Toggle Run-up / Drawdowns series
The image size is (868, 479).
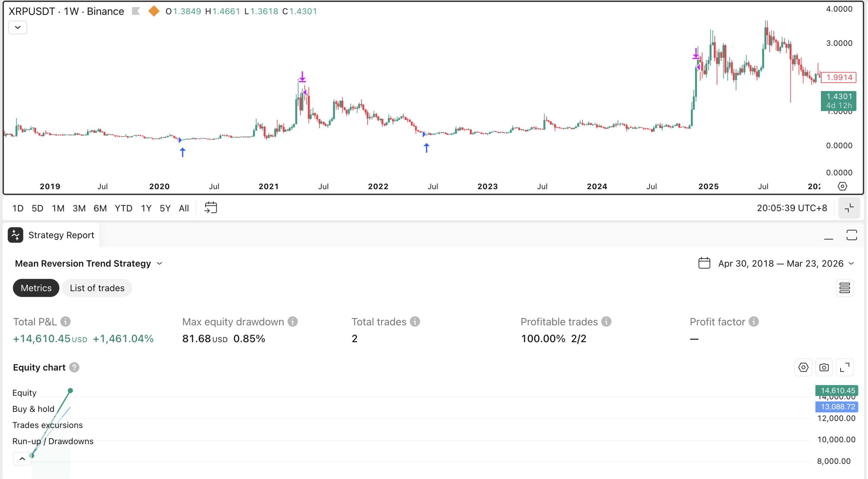point(53,441)
